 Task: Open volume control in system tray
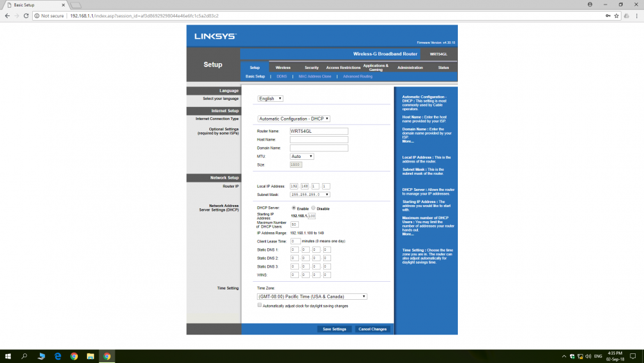tap(588, 356)
